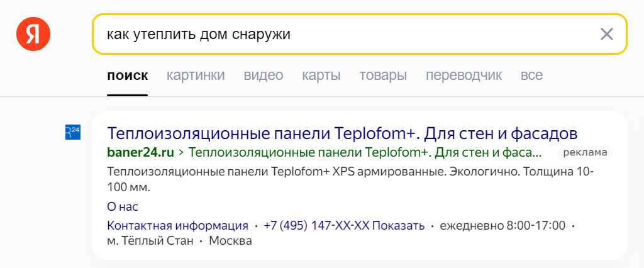644x268 pixels.
Task: Focus the search field containing 'как утеплить дом снаружи'
Action: point(359,34)
